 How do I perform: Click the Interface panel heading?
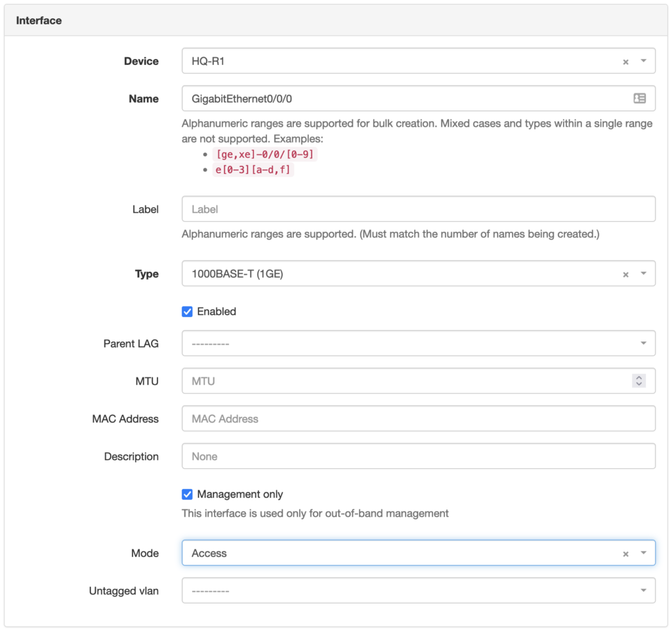39,20
